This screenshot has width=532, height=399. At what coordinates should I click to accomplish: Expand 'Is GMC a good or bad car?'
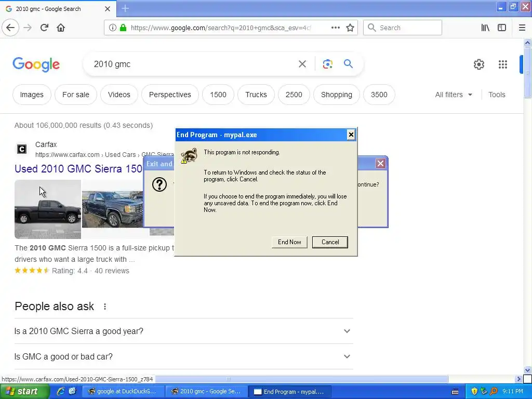tap(184, 356)
